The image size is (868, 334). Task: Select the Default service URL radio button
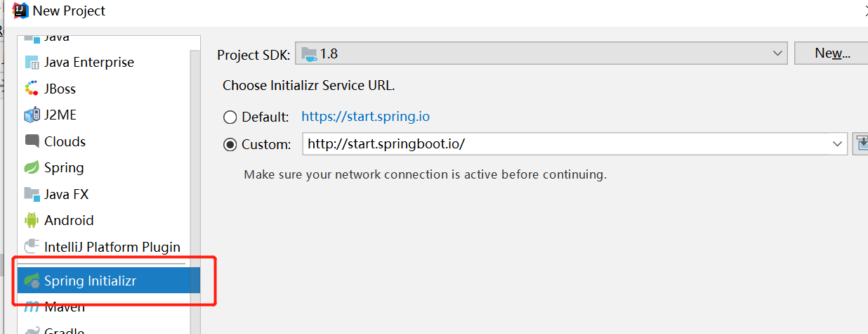coord(230,117)
